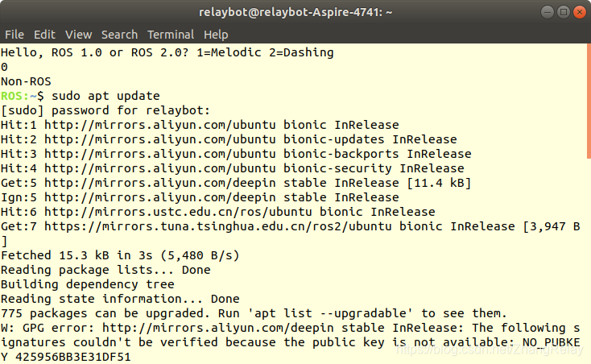Click 'Fetched 15.3 kB in 3s' line
This screenshot has height=364, width=591.
point(120,255)
